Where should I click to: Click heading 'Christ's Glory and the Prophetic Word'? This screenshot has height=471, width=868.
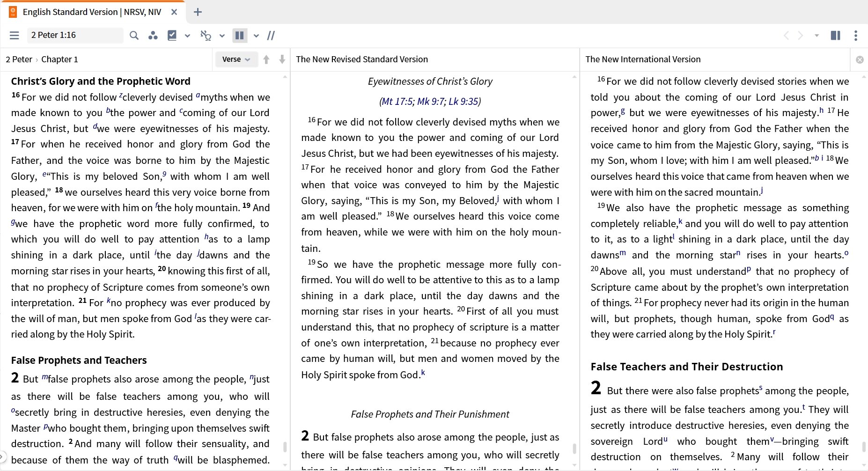point(101,81)
